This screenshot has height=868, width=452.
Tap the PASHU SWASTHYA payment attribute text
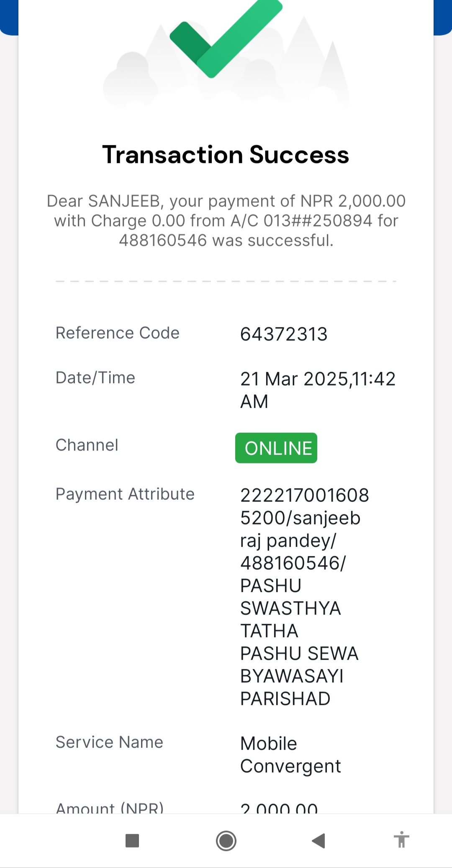click(290, 597)
